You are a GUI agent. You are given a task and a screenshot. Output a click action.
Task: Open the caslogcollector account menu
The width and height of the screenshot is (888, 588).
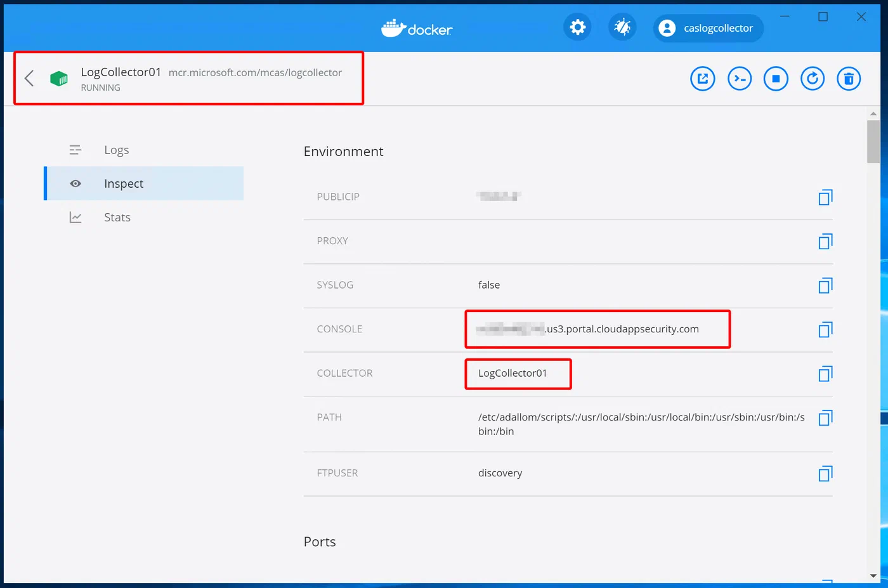(708, 28)
